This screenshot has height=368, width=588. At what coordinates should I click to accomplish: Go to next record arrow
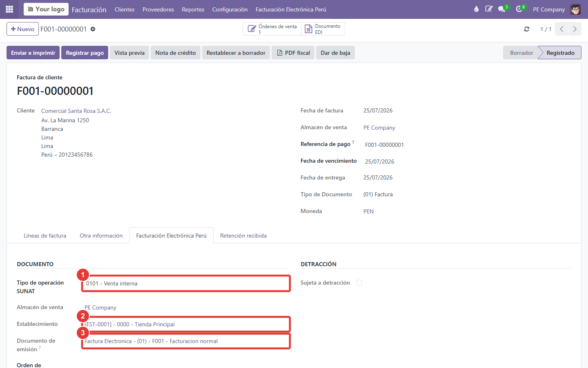[x=575, y=29]
